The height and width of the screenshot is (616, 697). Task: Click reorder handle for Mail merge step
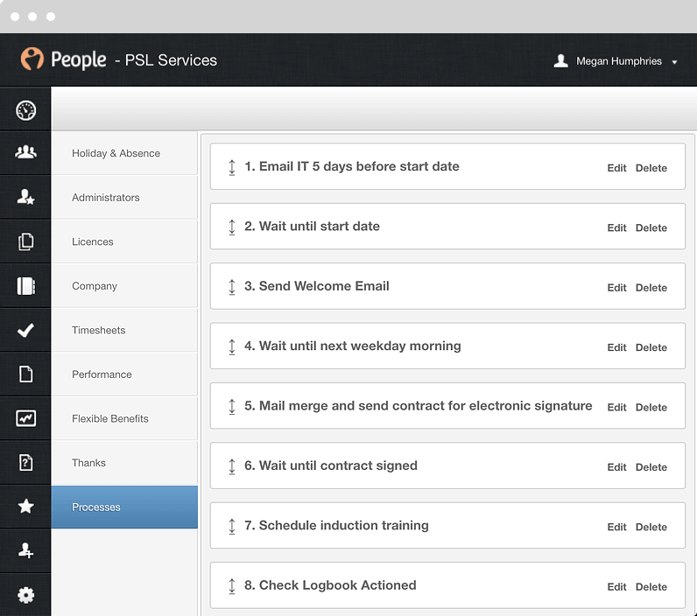[231, 406]
